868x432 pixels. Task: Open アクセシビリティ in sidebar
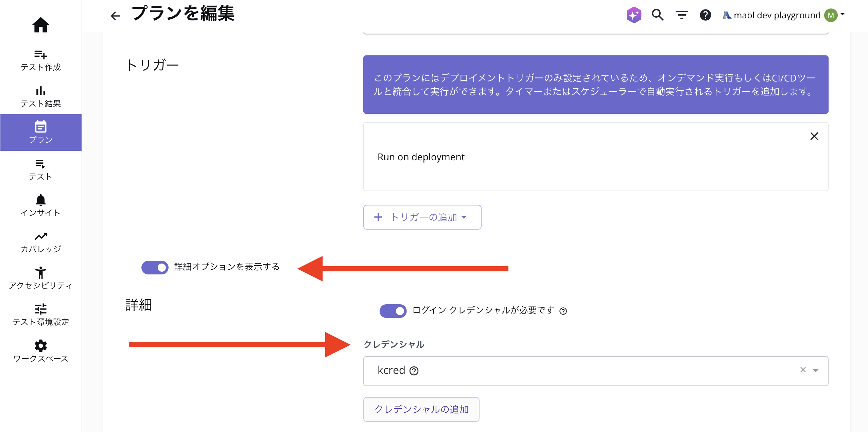40,278
